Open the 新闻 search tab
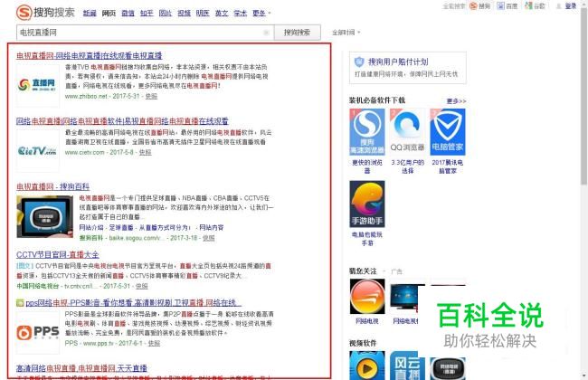This screenshot has width=588, height=380. pyautogui.click(x=90, y=14)
